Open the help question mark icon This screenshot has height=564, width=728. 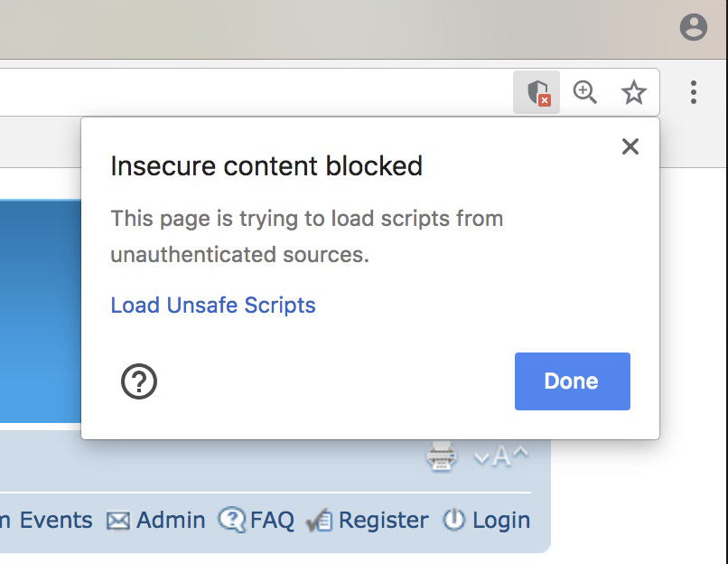[x=139, y=381]
